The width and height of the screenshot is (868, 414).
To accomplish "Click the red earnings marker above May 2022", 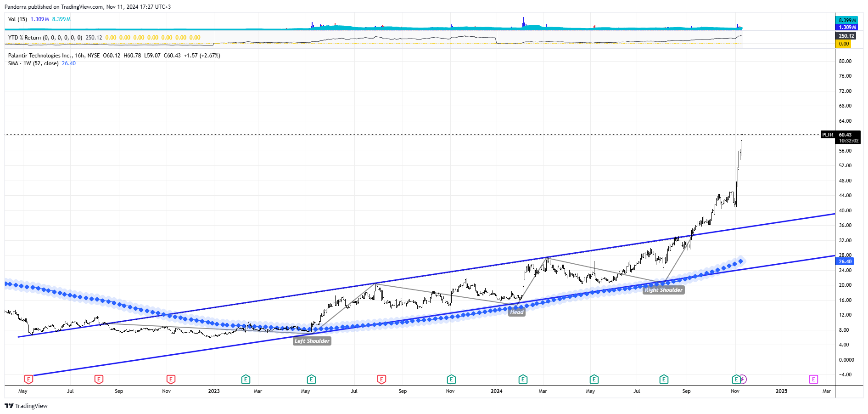I will pyautogui.click(x=28, y=379).
